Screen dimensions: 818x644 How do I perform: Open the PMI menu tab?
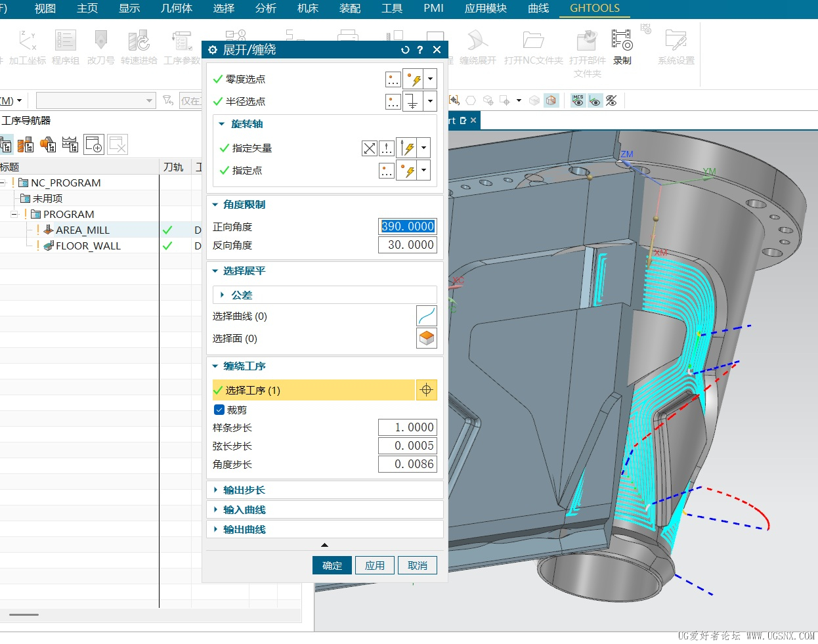point(433,9)
